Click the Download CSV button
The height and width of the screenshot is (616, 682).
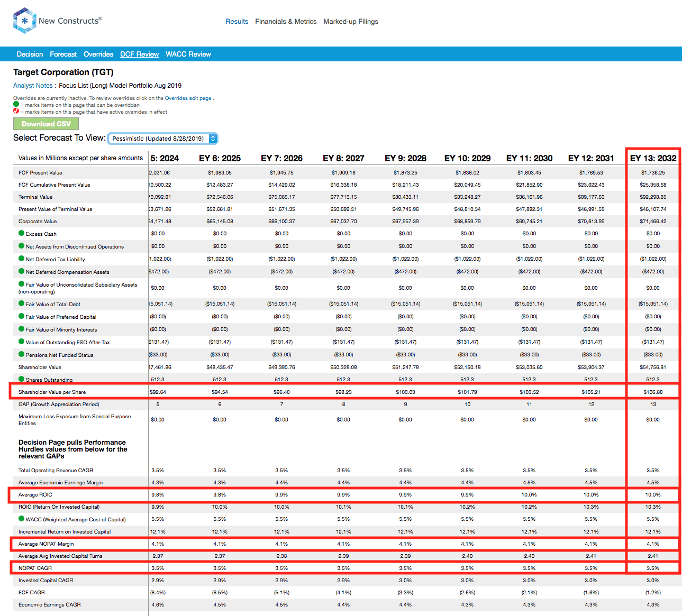click(x=46, y=124)
